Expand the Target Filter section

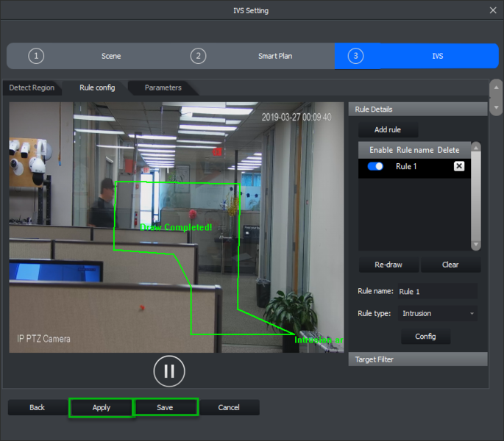(416, 359)
